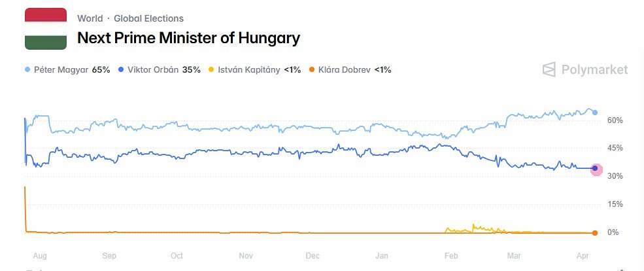Click the Next Prime Minister of Hungary title
644x271 pixels.
pyautogui.click(x=188, y=38)
